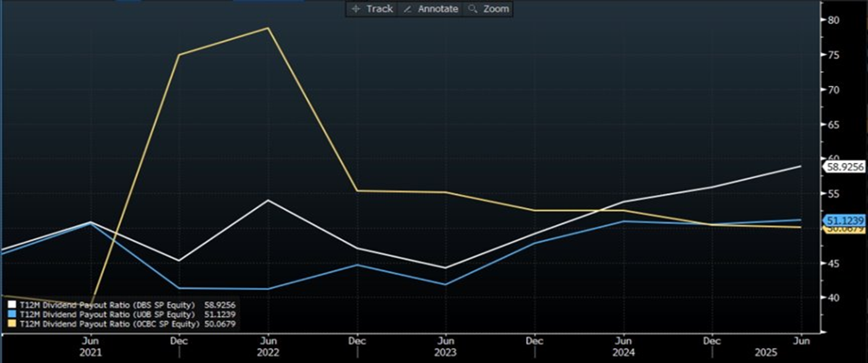Click the Track crosshair icon
Screen dimensions: 868x363
(x=355, y=9)
